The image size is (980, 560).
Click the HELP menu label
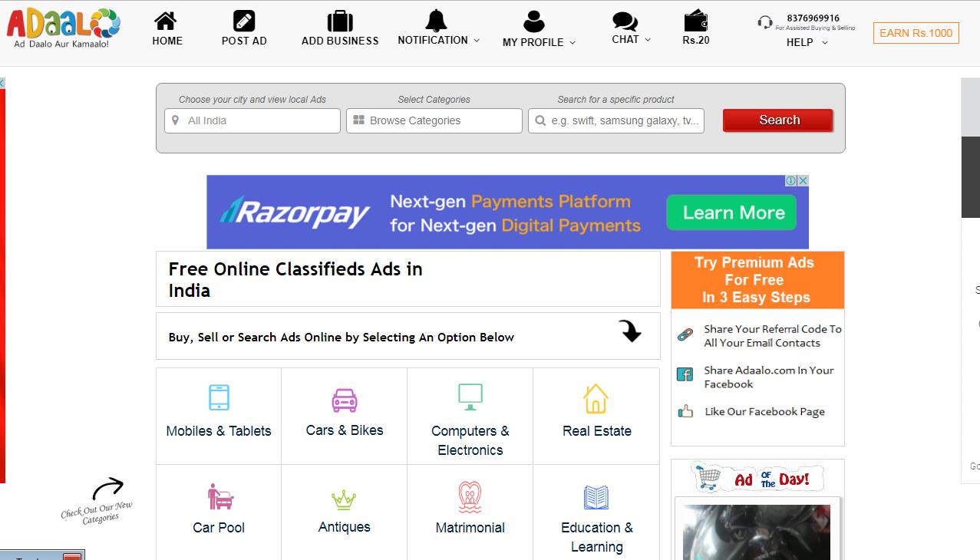coord(800,42)
